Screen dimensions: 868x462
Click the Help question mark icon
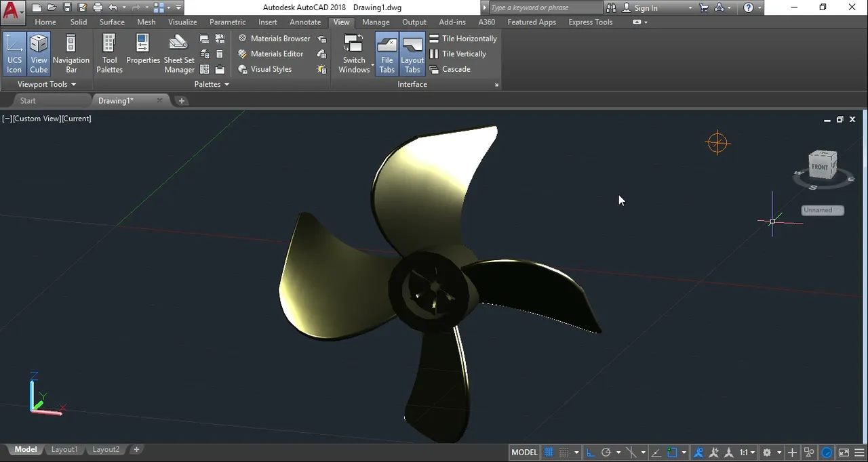coord(748,8)
